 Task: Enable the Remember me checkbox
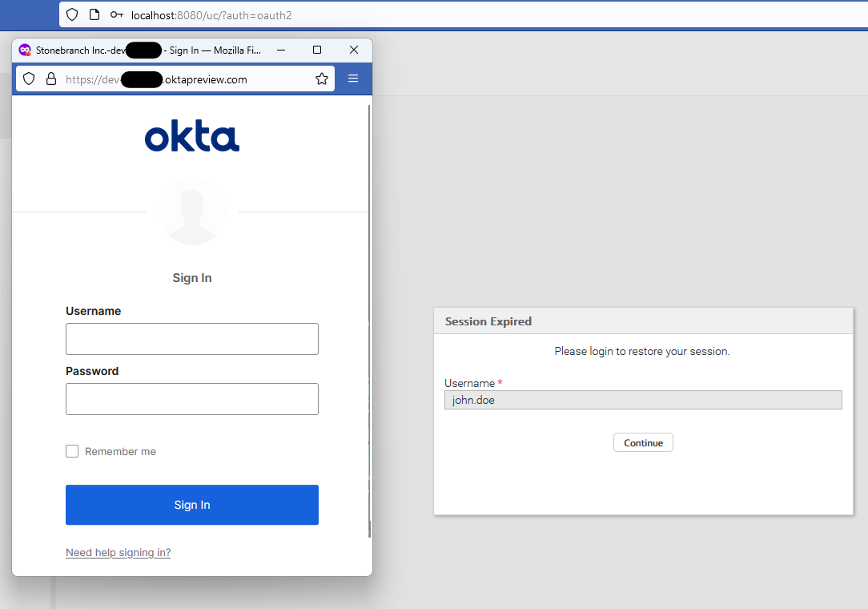pos(72,451)
